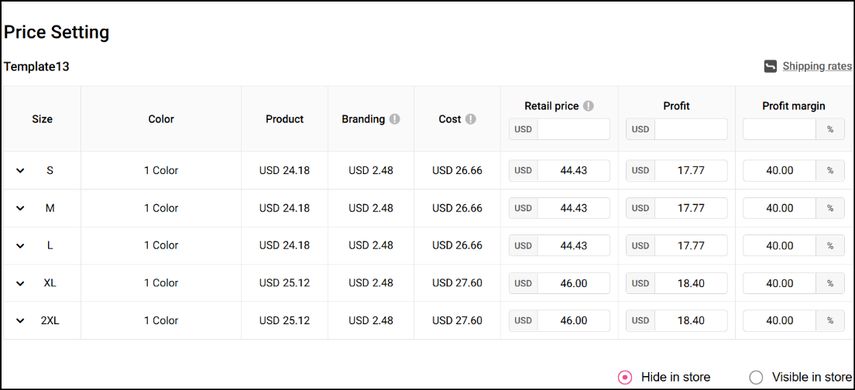Open the Shipping rates link
The image size is (855, 390).
(817, 67)
